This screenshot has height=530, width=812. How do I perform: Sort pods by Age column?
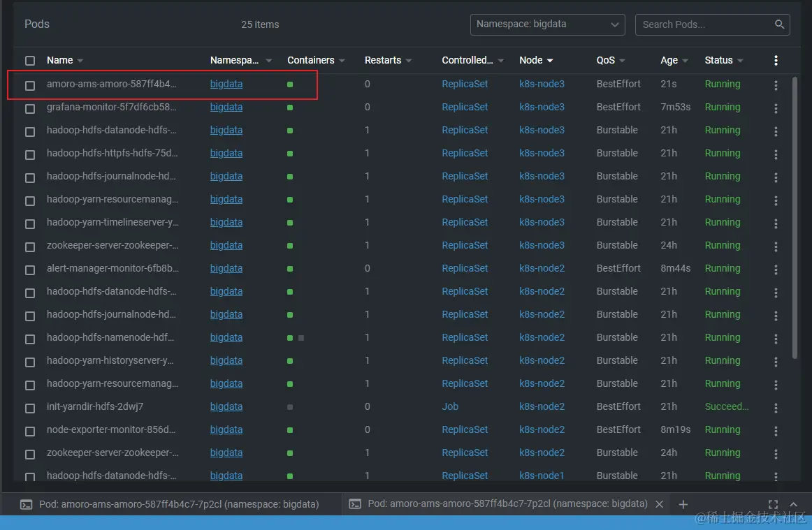pos(674,60)
